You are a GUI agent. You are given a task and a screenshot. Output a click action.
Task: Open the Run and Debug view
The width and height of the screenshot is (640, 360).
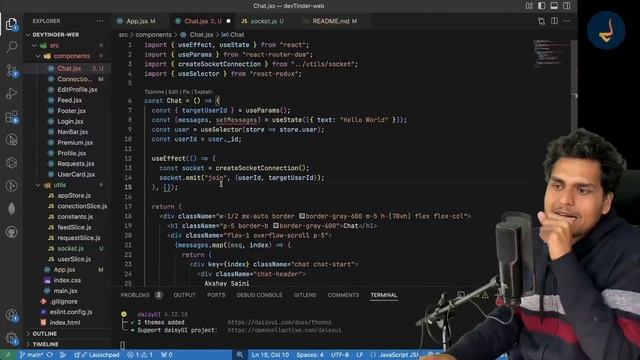click(x=11, y=93)
